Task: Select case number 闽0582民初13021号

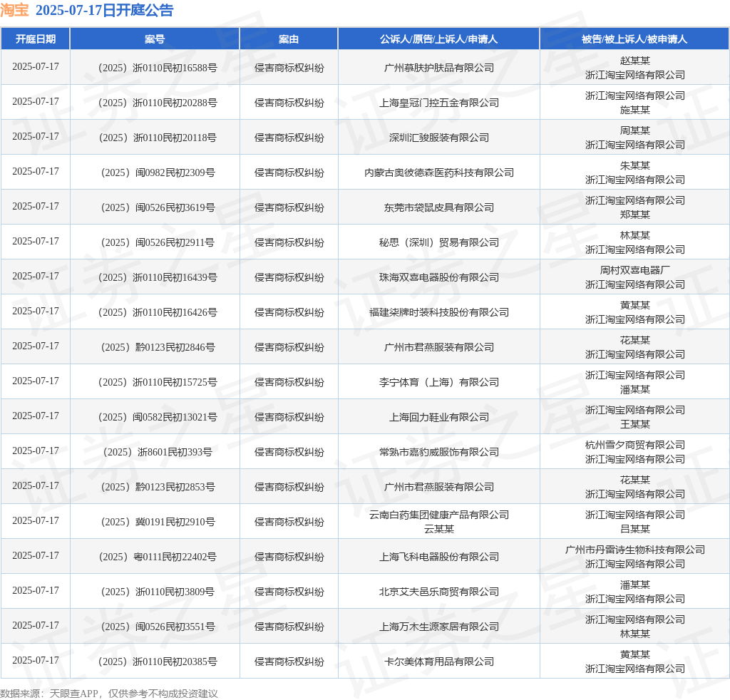Action: [x=158, y=417]
